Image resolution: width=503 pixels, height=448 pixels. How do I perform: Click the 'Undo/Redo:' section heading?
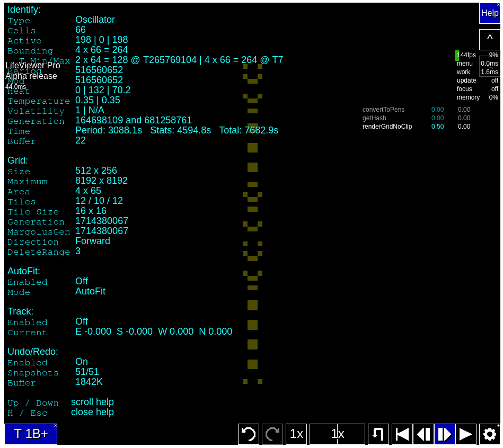pos(33,352)
